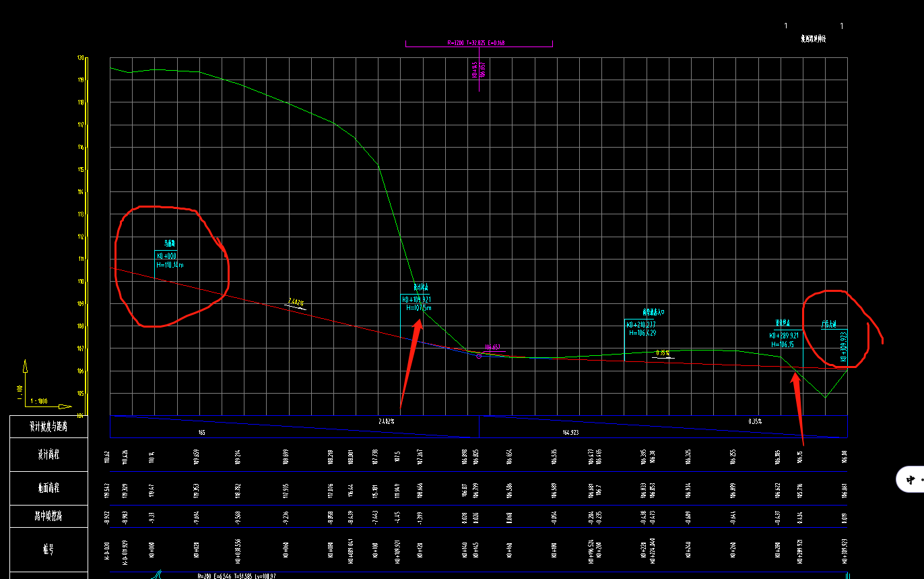This screenshot has width=924, height=579.
Task: Click the 164.923 distance in the slope row
Action: tap(570, 432)
